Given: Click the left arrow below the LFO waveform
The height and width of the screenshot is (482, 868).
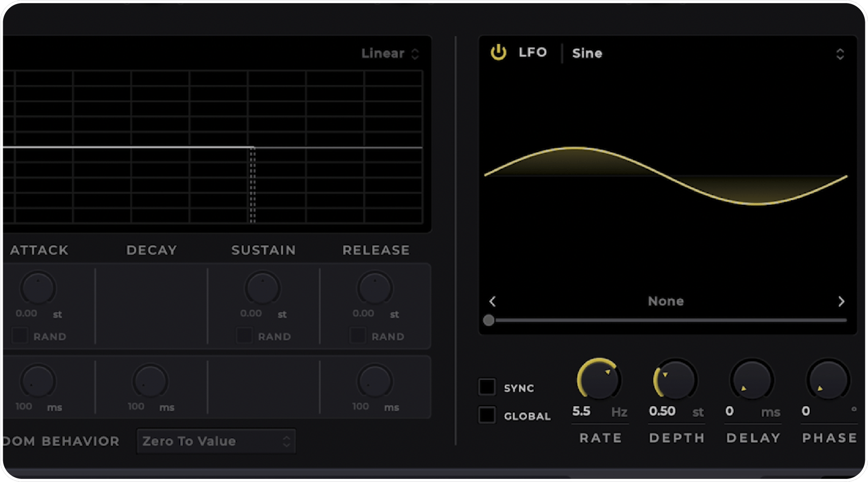Looking at the screenshot, I should tap(492, 301).
